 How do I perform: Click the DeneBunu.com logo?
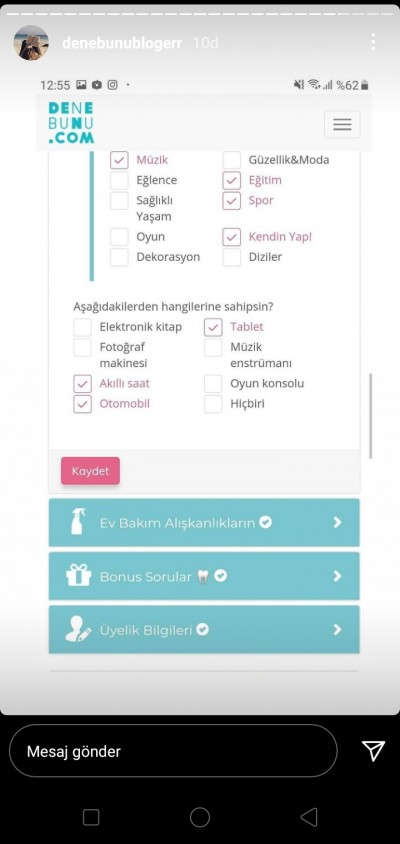[71, 123]
